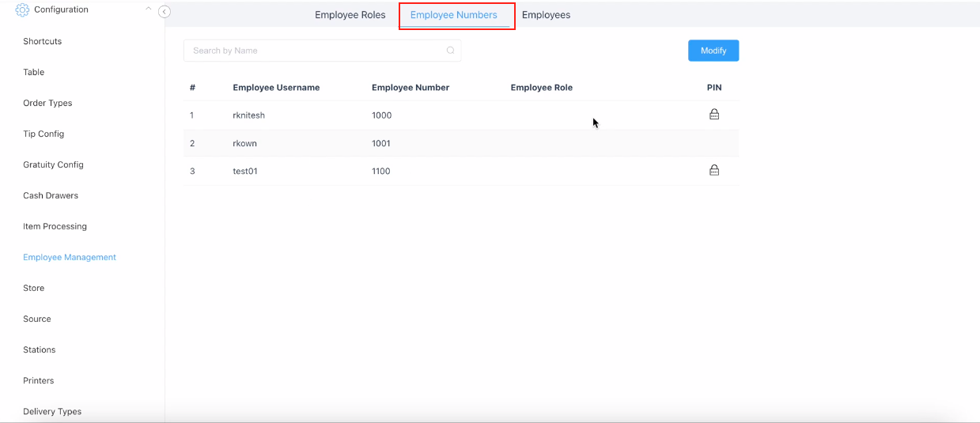Go to Stations in the sidebar
The image size is (980, 423).
point(39,349)
